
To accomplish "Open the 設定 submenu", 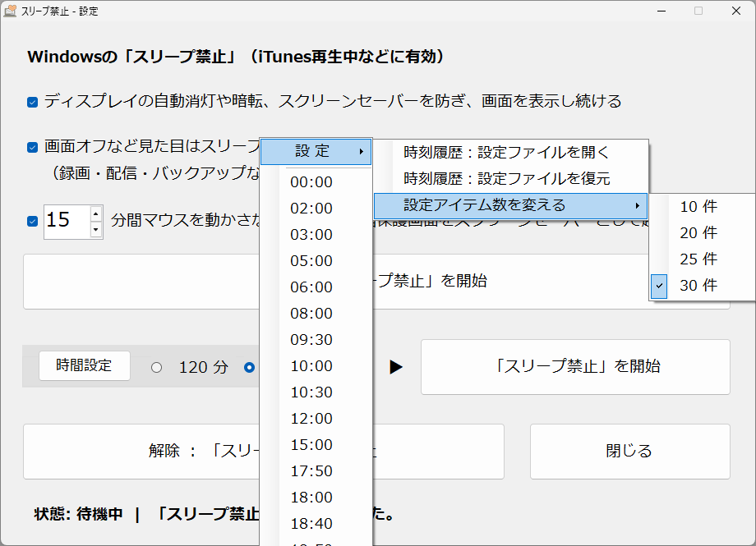I will tap(316, 151).
